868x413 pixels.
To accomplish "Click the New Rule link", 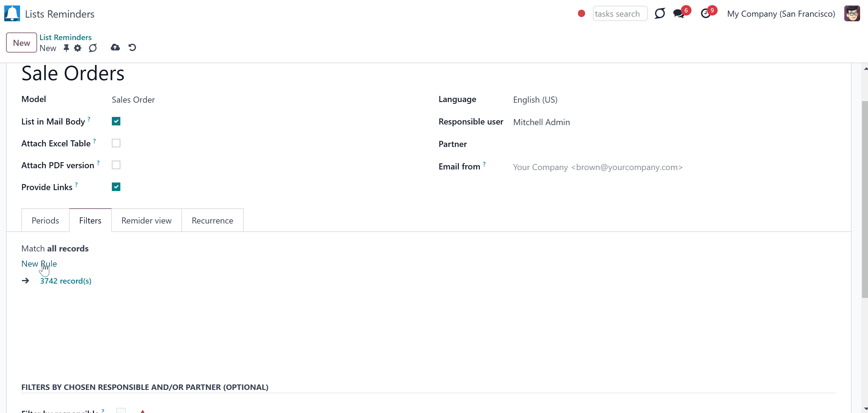I will point(39,264).
